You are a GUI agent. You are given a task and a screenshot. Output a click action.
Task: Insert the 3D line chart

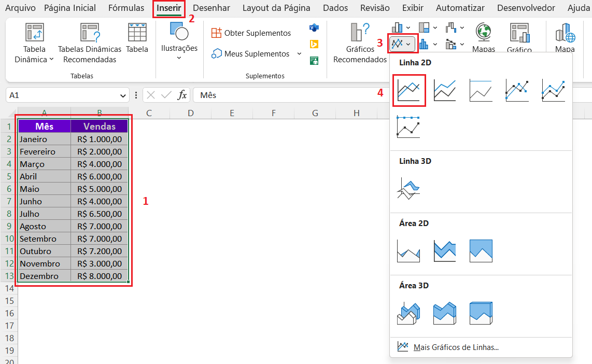coord(408,189)
